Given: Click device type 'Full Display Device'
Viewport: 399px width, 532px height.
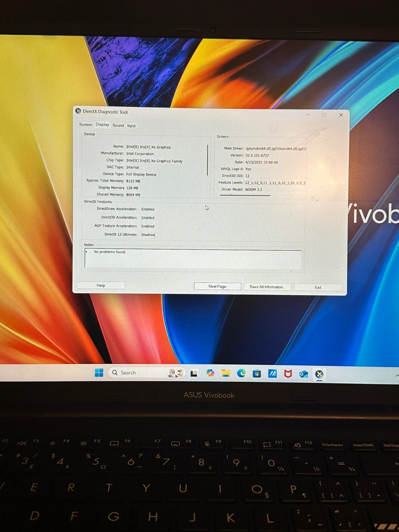Looking at the screenshot, I should 141,174.
